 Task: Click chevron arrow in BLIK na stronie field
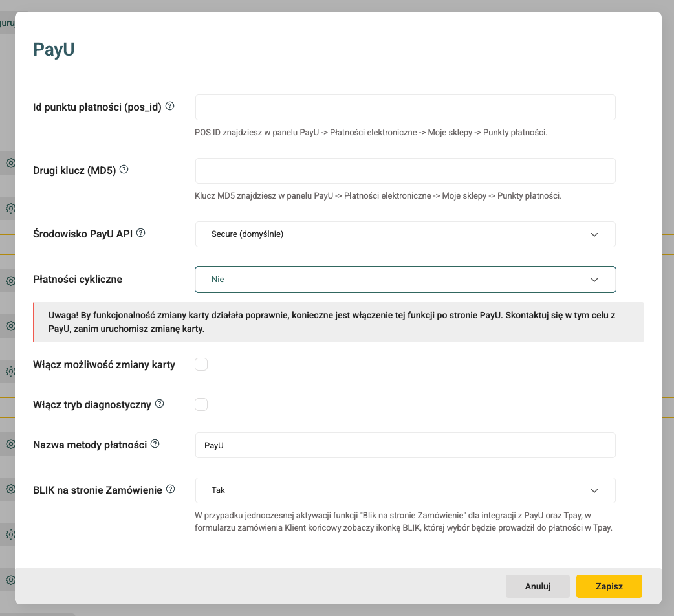pos(594,490)
